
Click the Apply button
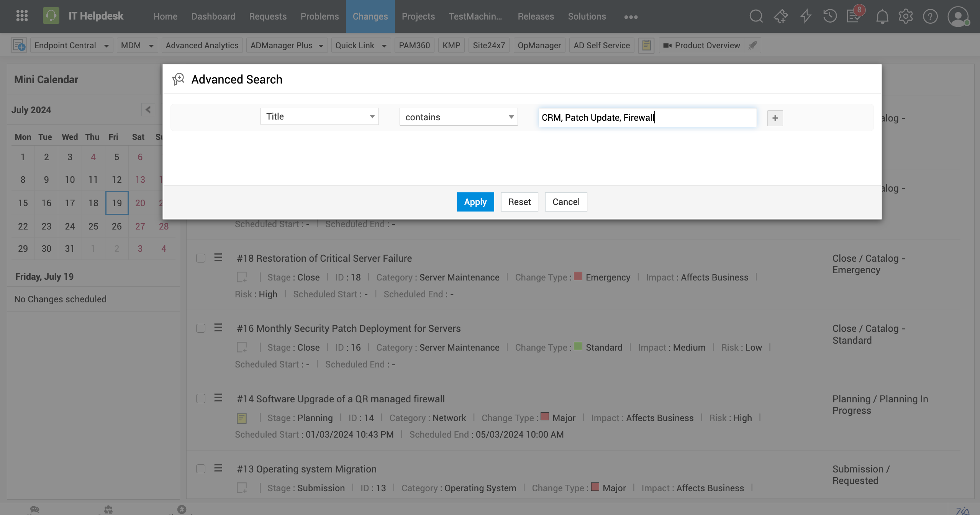point(475,202)
